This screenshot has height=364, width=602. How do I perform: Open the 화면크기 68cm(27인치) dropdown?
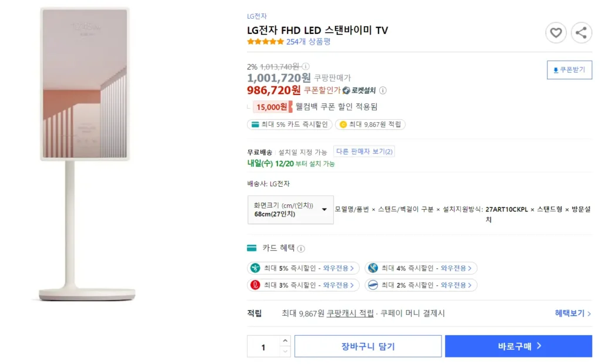coord(290,209)
